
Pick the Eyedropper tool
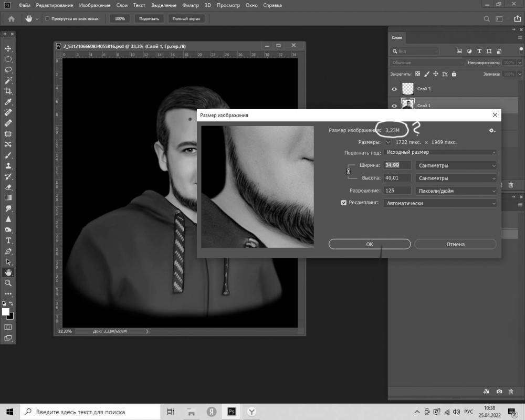pyautogui.click(x=8, y=102)
